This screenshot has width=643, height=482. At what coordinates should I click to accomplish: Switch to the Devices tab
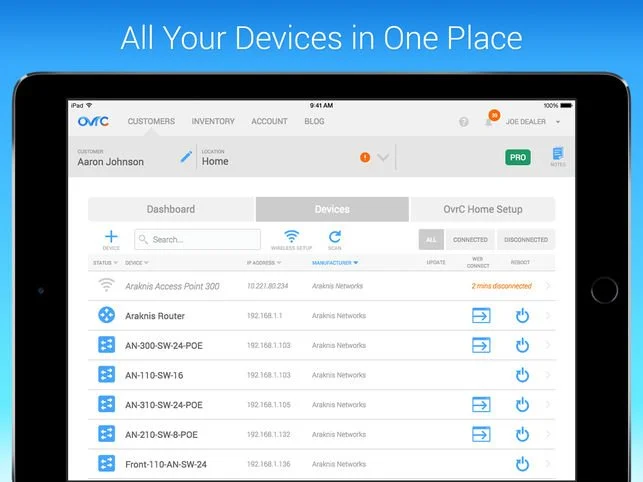point(332,209)
